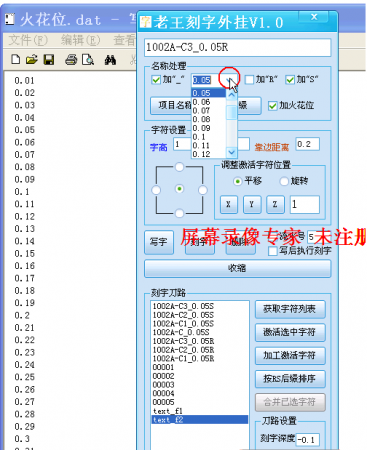Click the move amount field beside Z button

(x=305, y=204)
